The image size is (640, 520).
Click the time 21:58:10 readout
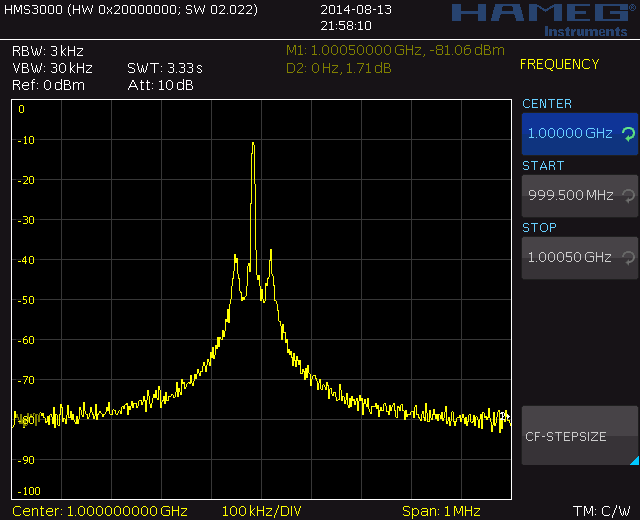[346, 26]
